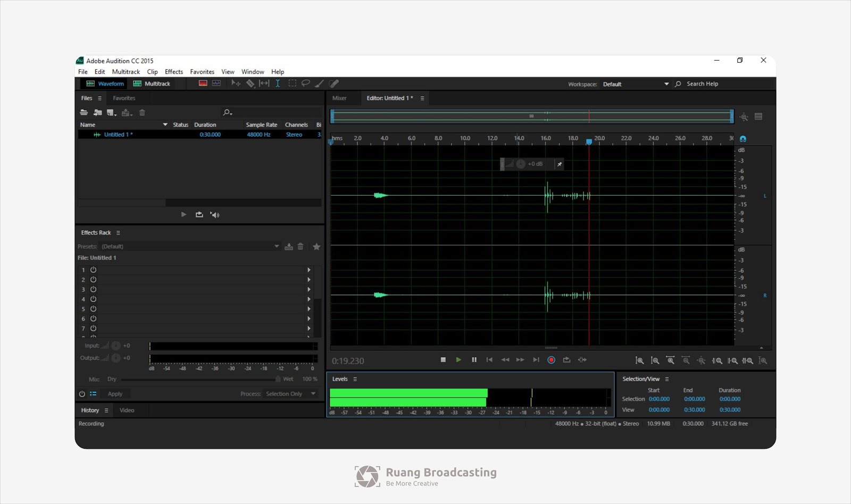The width and height of the screenshot is (851, 504).
Task: Open the Process Selection Only dropdown
Action: [x=290, y=394]
